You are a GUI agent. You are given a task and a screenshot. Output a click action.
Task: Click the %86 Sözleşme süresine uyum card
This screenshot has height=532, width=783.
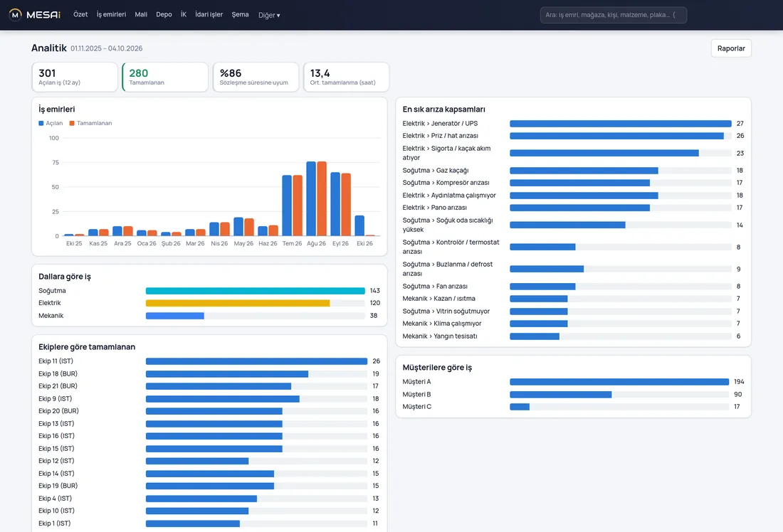256,77
